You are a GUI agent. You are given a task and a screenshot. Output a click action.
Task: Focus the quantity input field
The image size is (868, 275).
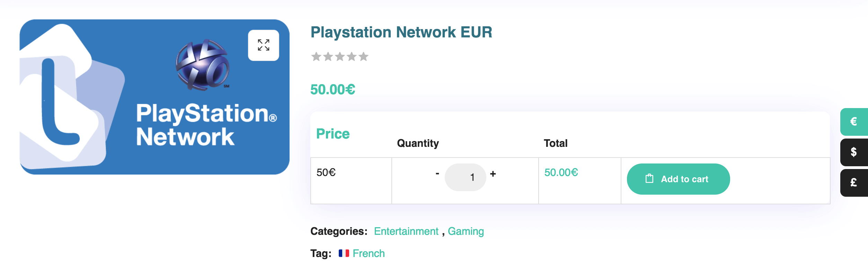coord(465,177)
